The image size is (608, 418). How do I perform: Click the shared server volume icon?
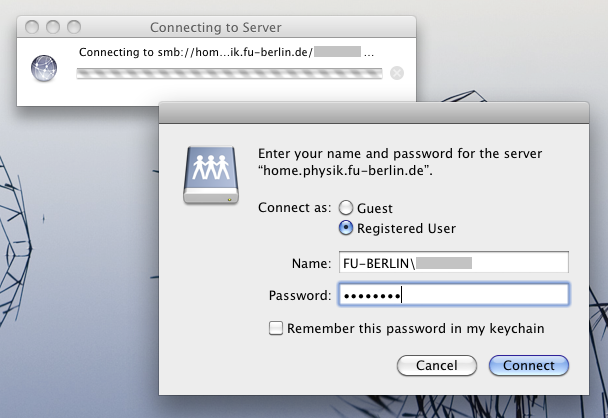(x=211, y=175)
